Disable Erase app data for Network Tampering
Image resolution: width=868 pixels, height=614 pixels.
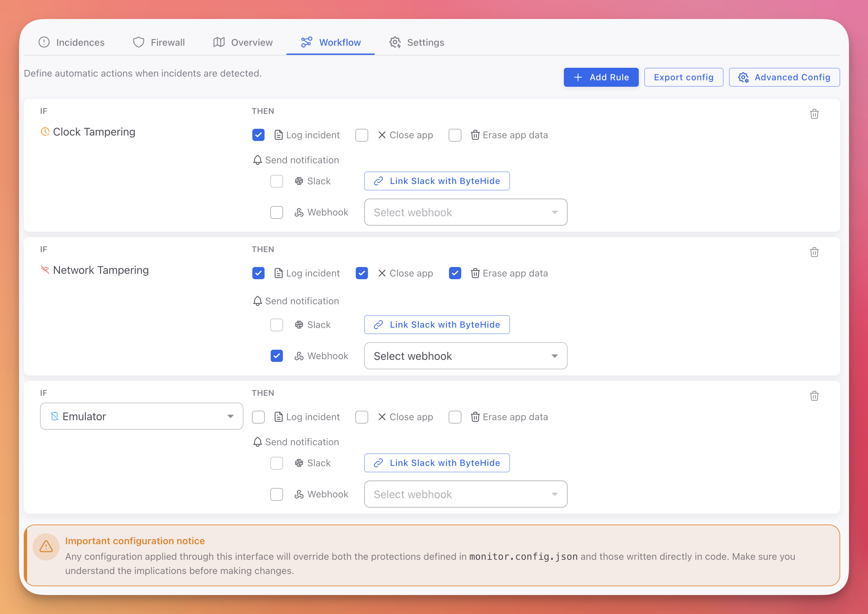[x=455, y=273]
